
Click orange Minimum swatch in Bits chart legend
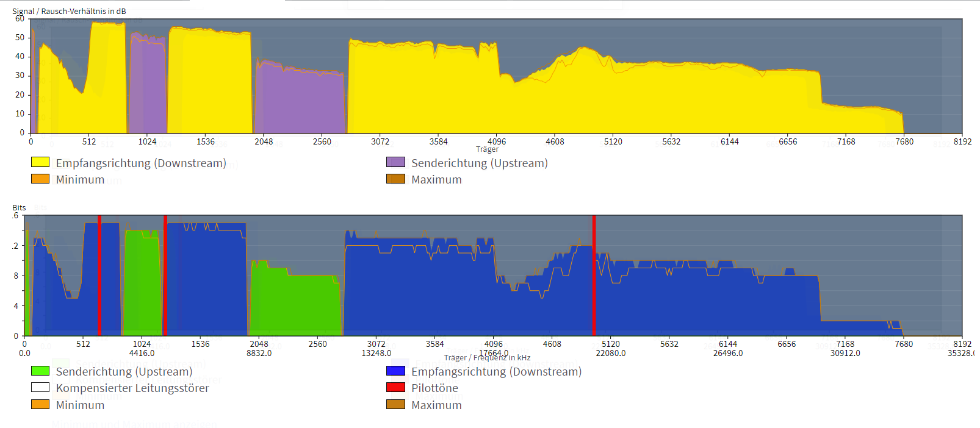click(x=40, y=404)
